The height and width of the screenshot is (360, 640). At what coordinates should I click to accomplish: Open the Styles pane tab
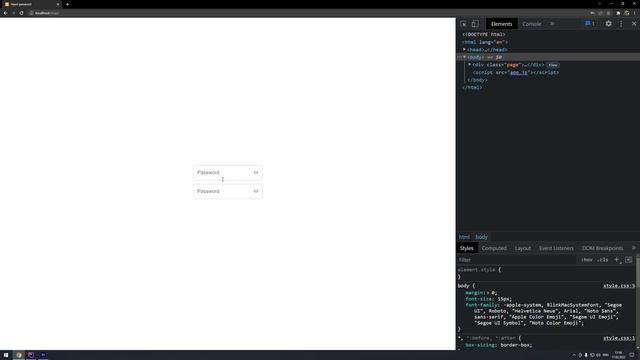tap(466, 248)
